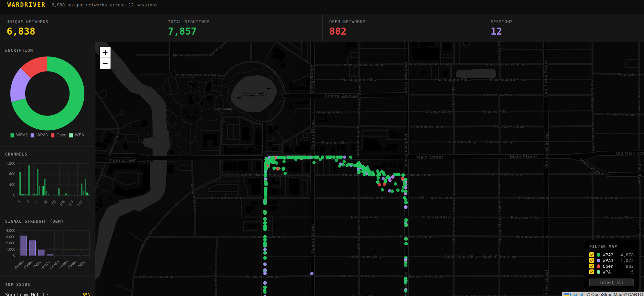Viewport: 644px width, 296px height.
Task: Click the purple WPA3 donut chart segment
Action: 19,85
